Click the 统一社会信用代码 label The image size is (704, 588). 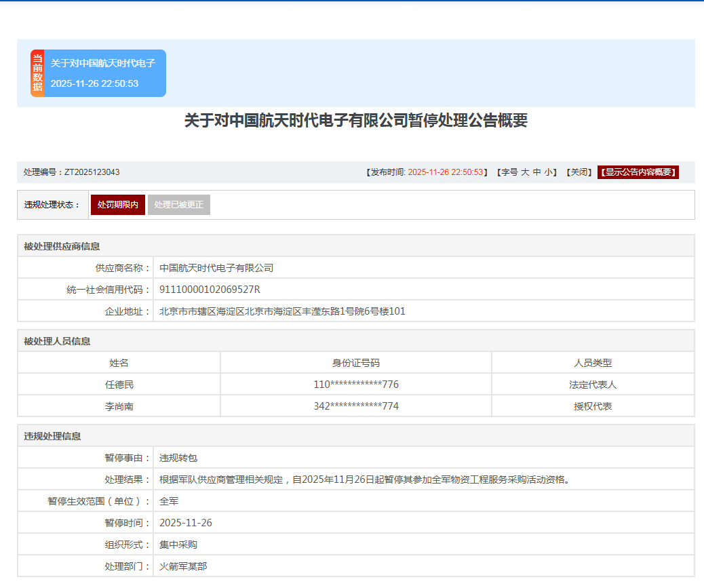(x=109, y=290)
